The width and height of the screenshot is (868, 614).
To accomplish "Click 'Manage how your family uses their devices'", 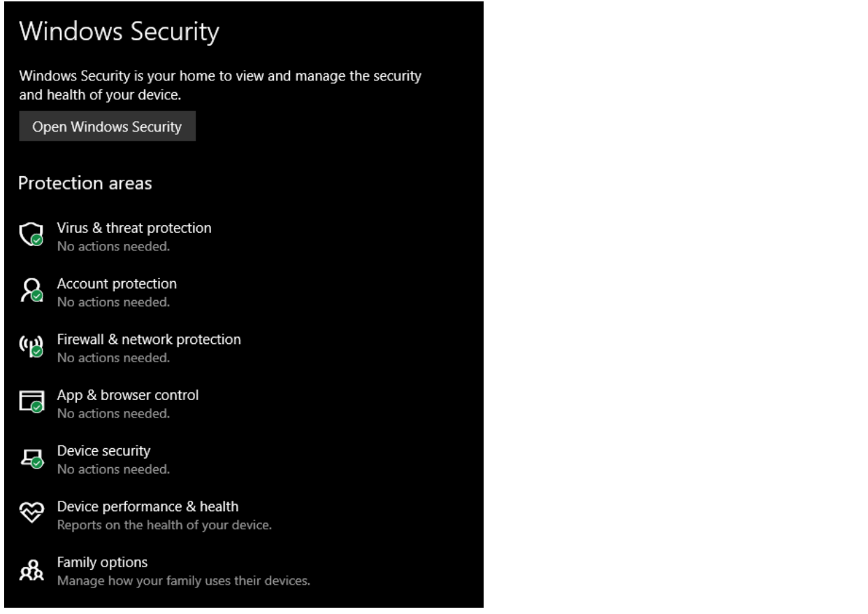I will coord(183,580).
